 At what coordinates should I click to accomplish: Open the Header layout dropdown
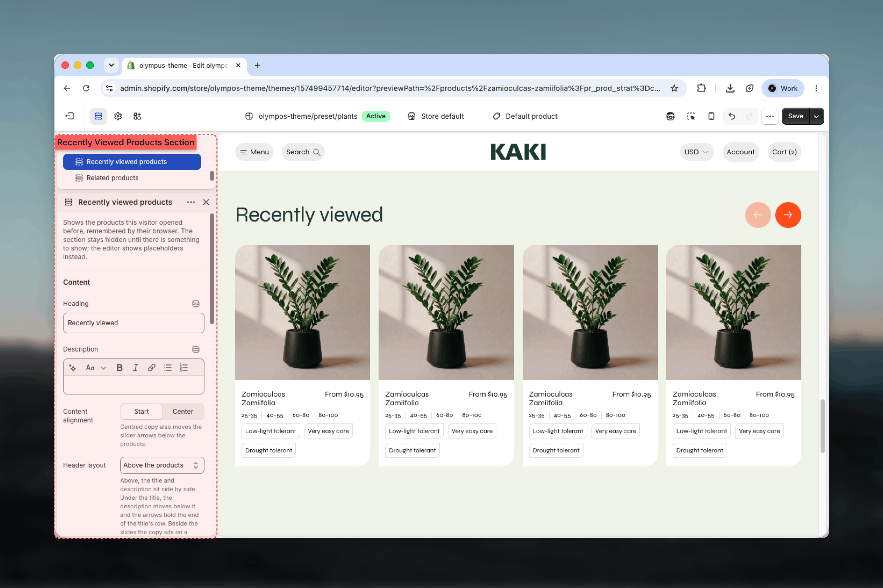tap(162, 465)
